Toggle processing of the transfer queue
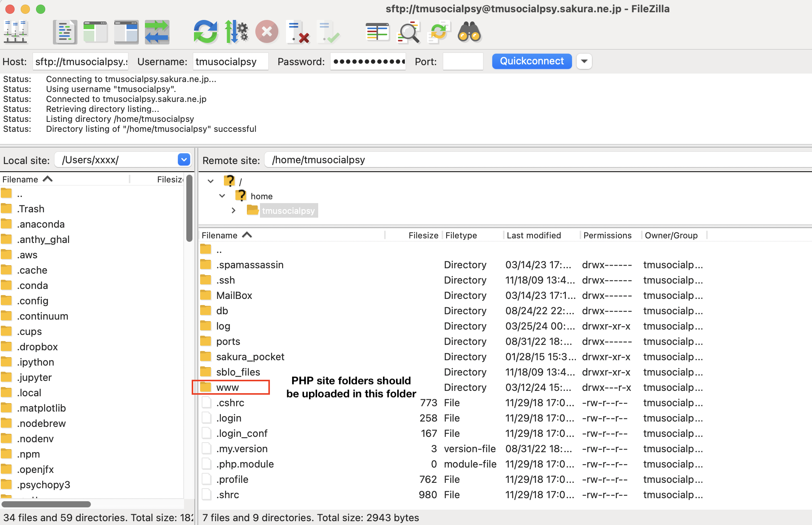This screenshot has width=812, height=525. 236,32
